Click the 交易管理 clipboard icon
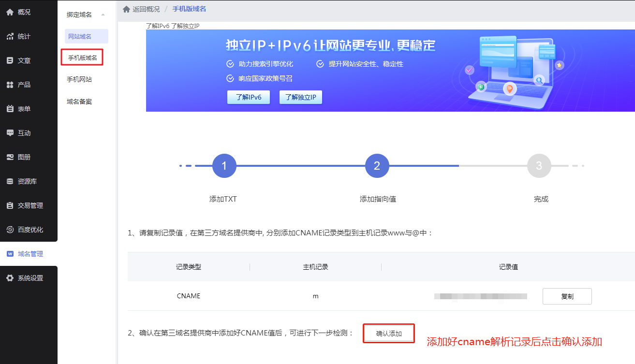The height and width of the screenshot is (364, 635). point(10,205)
